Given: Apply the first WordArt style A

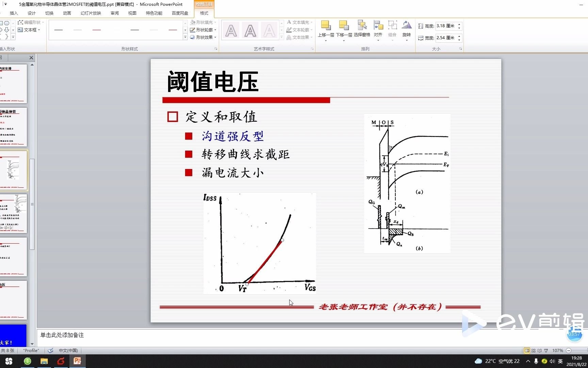Looking at the screenshot, I should 231,31.
